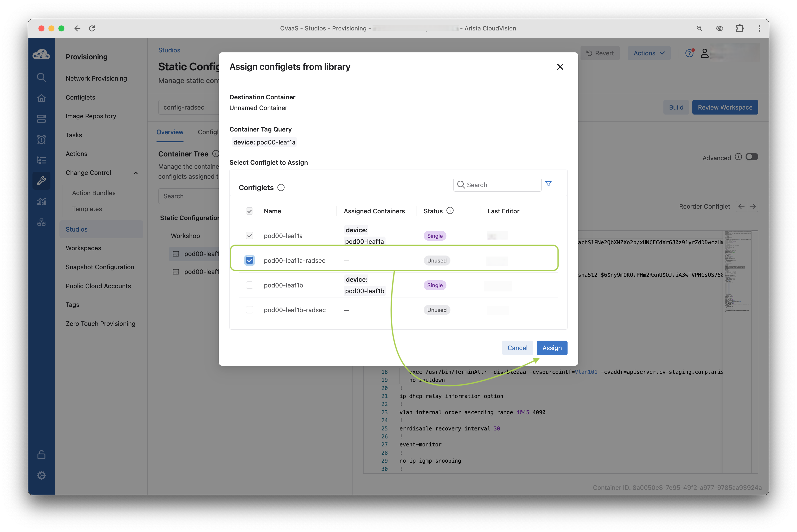Click the Assign button

552,348
